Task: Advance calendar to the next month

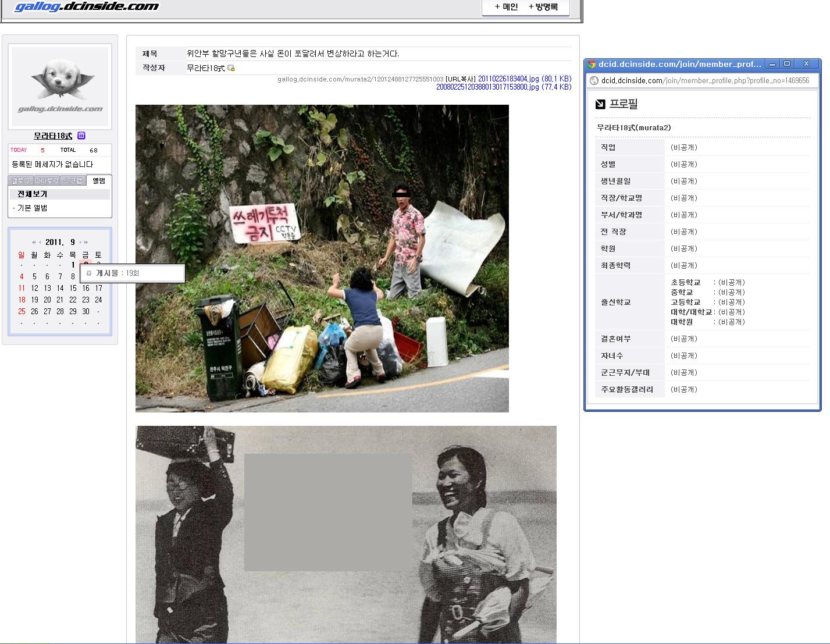Action: pos(81,242)
